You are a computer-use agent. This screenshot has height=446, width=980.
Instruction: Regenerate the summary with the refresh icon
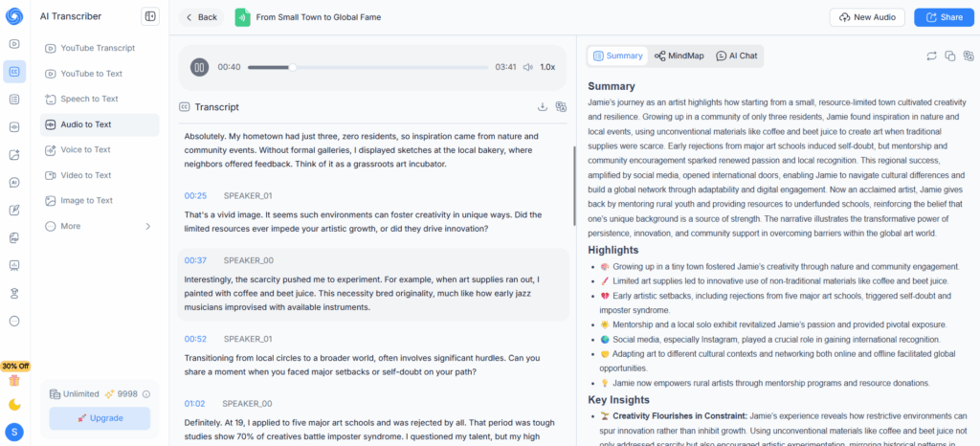pyautogui.click(x=931, y=56)
